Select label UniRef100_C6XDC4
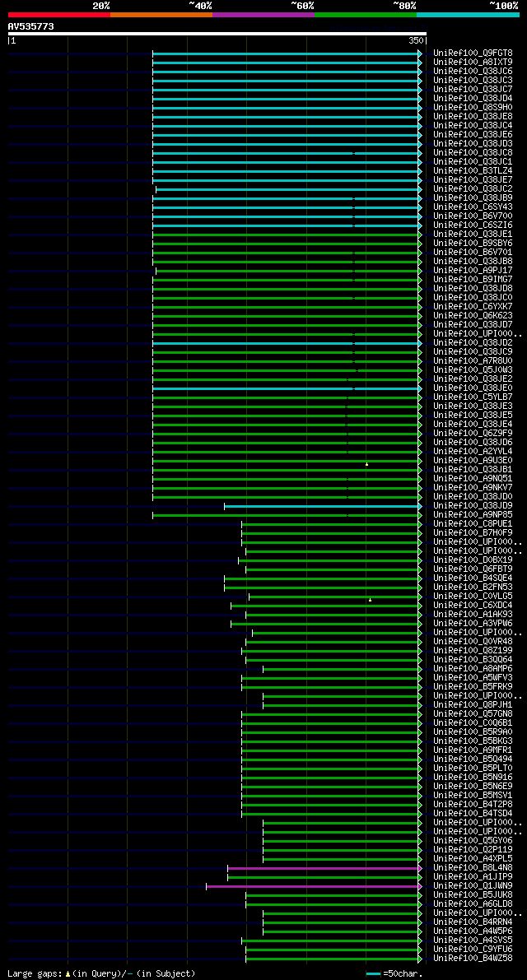Image resolution: width=527 pixels, height=980 pixels. click(x=473, y=606)
